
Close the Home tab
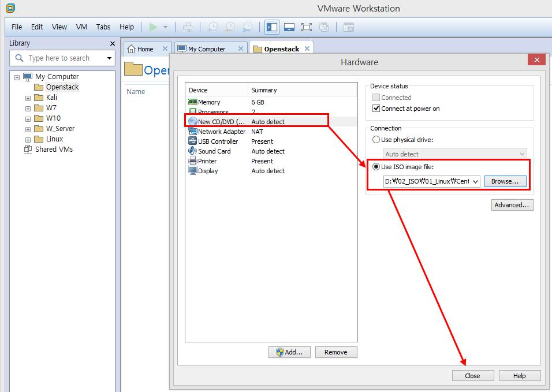coord(165,48)
